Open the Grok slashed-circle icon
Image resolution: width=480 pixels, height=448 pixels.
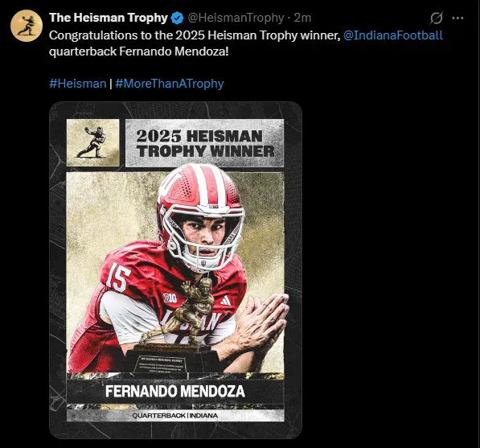pos(437,18)
